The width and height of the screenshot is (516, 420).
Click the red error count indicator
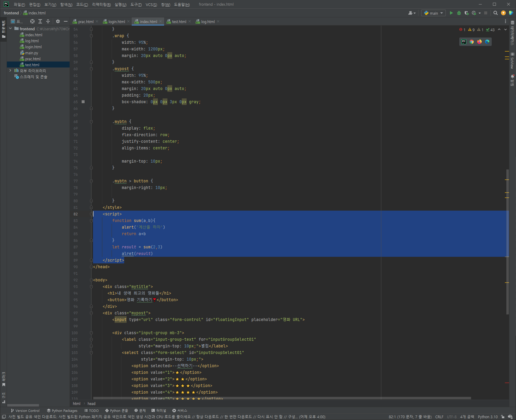462,30
